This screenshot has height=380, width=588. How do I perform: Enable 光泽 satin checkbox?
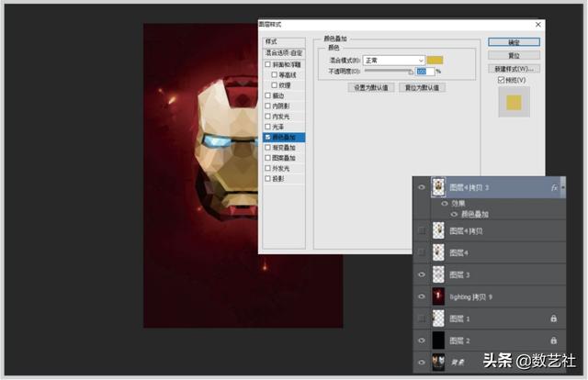click(x=267, y=127)
